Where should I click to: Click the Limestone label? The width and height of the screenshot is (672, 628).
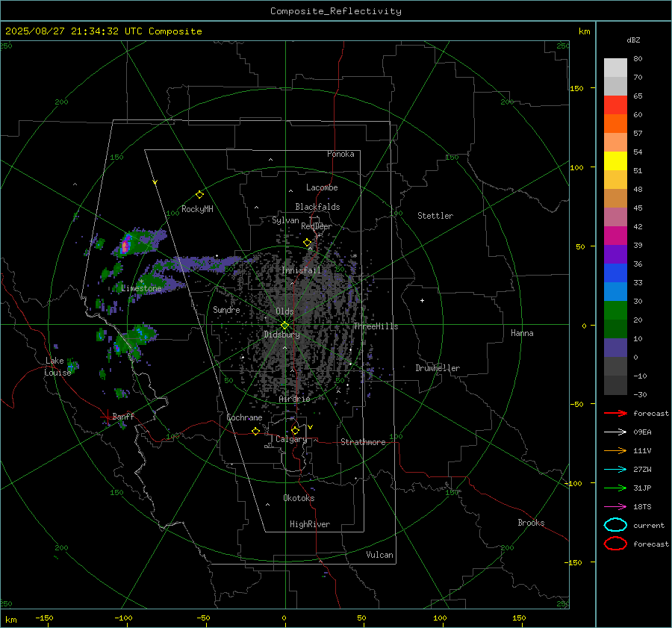[141, 288]
